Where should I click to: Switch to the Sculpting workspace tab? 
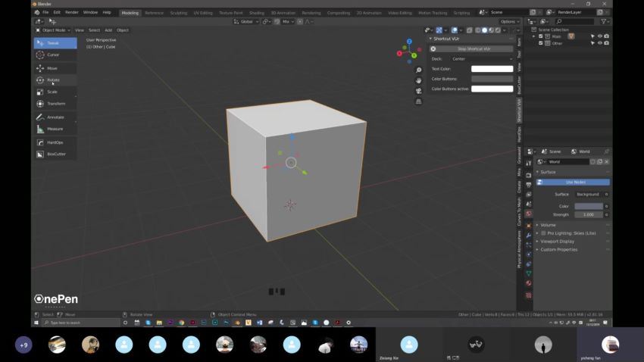[x=178, y=13]
